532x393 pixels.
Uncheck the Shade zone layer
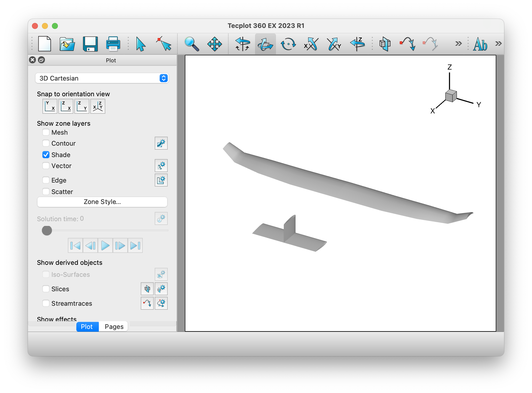click(x=46, y=155)
